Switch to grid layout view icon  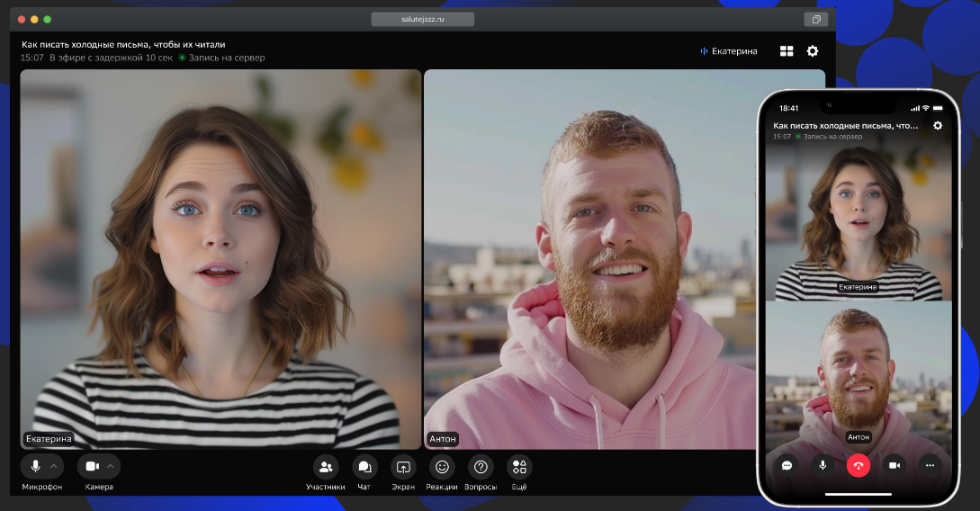click(x=787, y=51)
